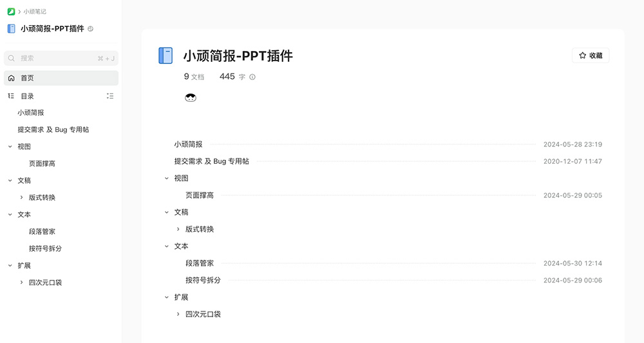Collapse the 视图 group in sidebar

click(10, 146)
